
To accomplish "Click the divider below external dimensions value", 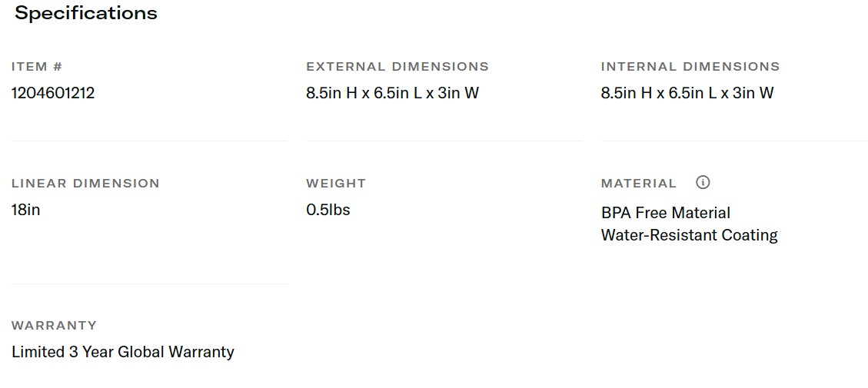I will [x=444, y=141].
